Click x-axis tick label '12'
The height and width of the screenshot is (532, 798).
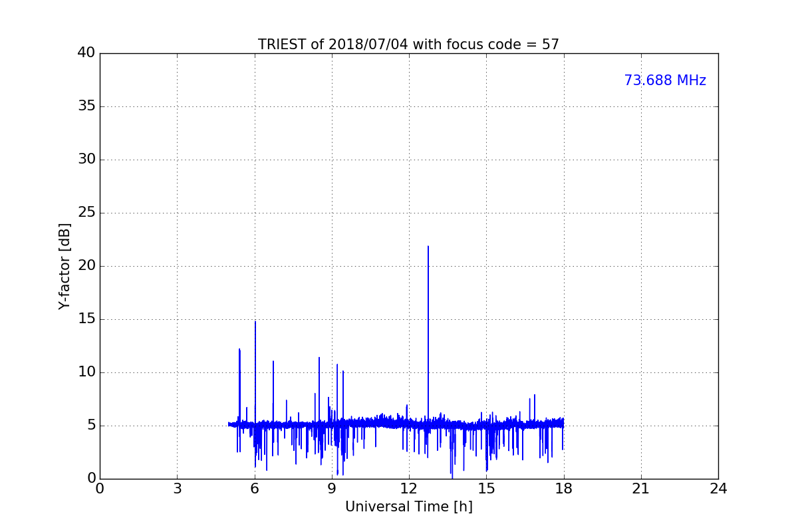pyautogui.click(x=408, y=489)
